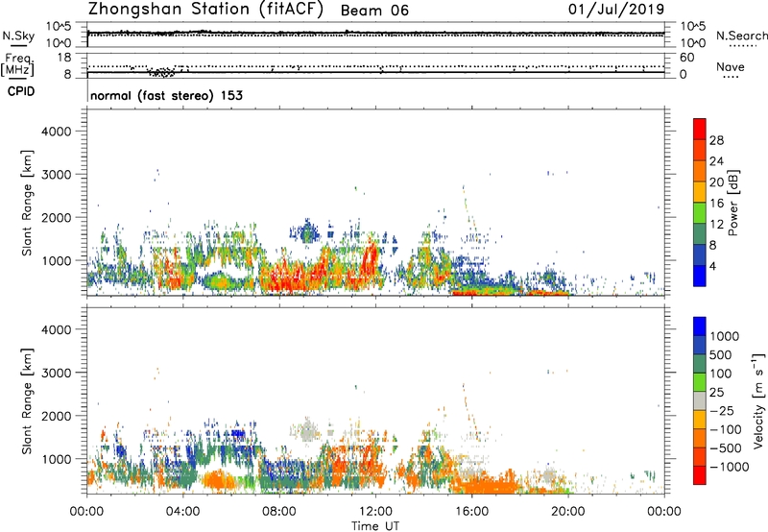Click the 'CPID' label
768x532 pixels.
click(x=21, y=91)
